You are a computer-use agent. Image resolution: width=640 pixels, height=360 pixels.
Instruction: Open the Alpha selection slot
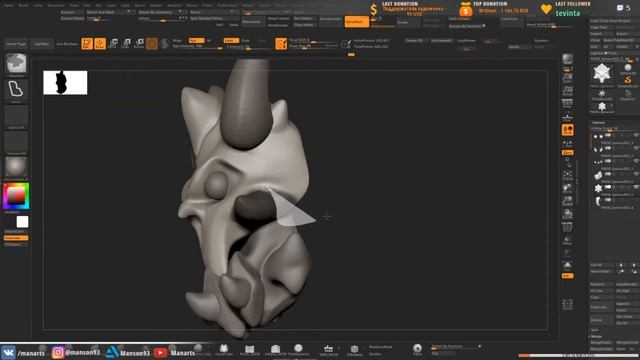click(x=16, y=116)
